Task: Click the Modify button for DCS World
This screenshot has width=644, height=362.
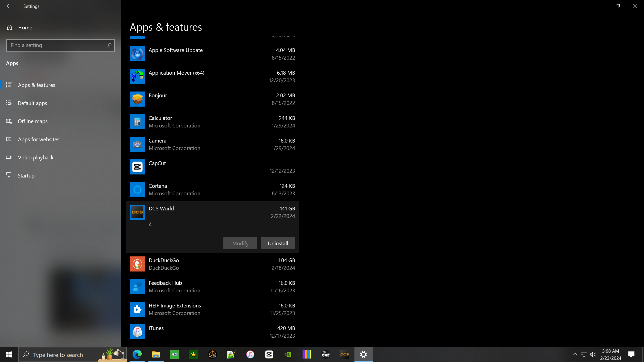Action: pyautogui.click(x=240, y=243)
